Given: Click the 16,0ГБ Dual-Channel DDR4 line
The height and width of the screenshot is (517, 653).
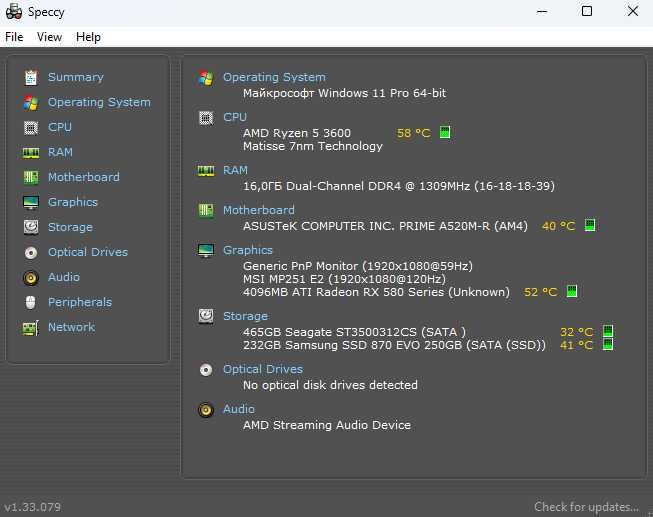Looking at the screenshot, I should point(399,186).
